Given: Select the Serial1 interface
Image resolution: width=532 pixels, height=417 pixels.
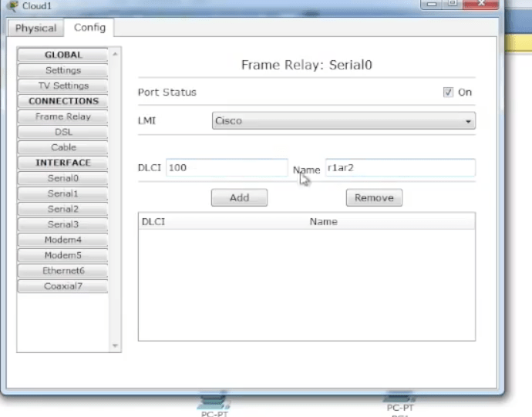Looking at the screenshot, I should coord(63,193).
